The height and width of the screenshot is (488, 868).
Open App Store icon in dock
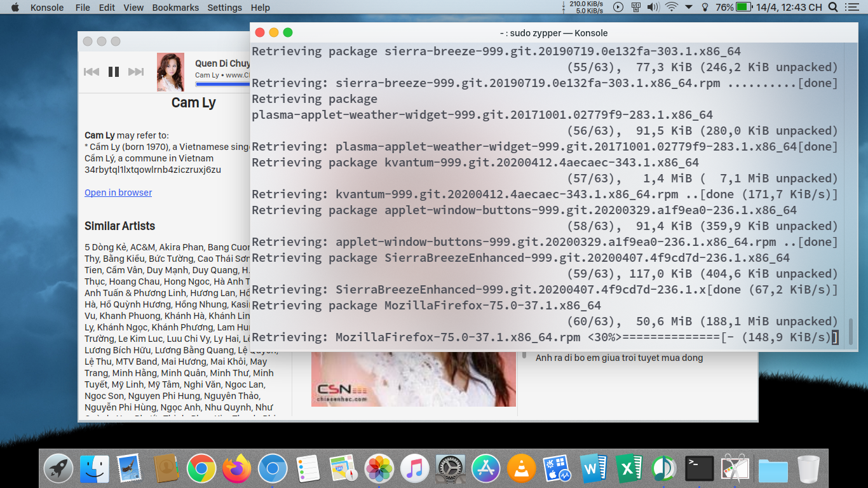[487, 469]
